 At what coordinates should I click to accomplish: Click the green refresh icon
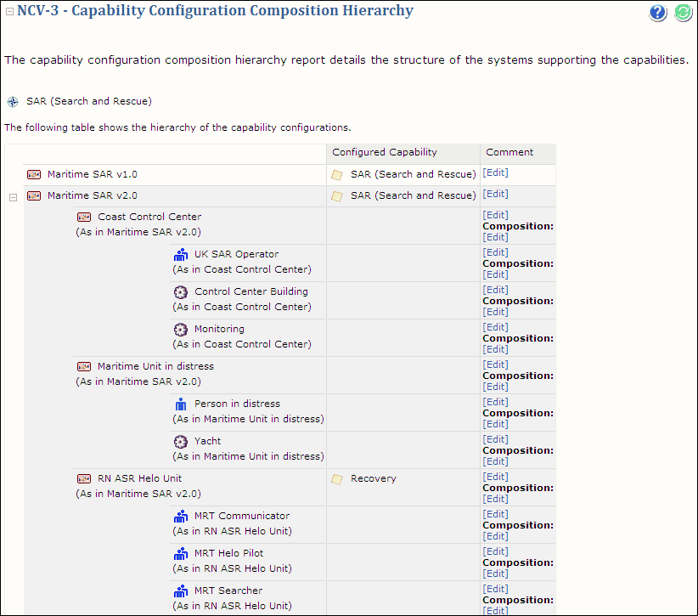tap(684, 13)
